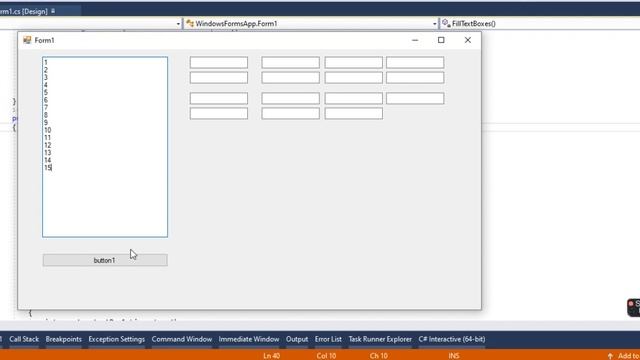Minimize the Form1 window

pyautogui.click(x=415, y=40)
